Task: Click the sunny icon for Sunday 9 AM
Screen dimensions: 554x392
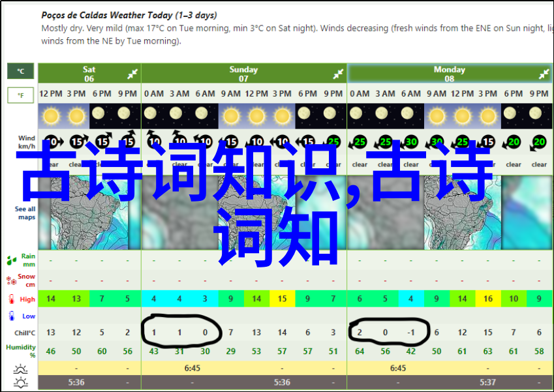Action: click(x=231, y=116)
